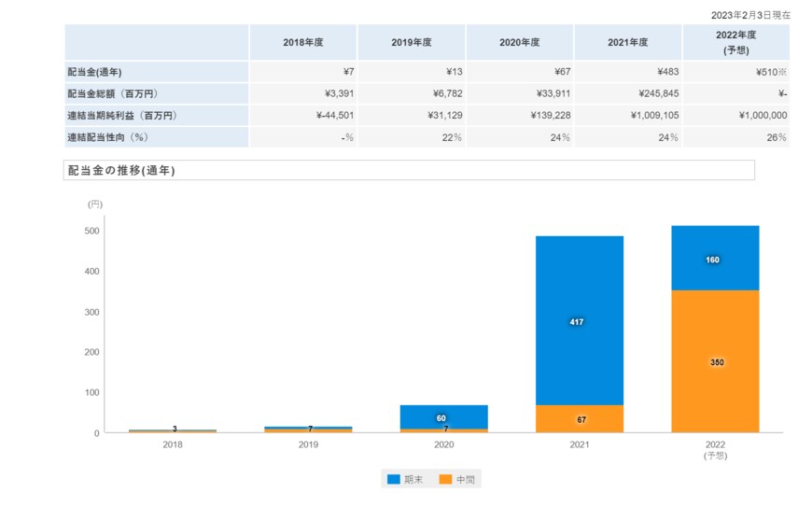Click the small 2018 bar in the chart
Viewport: 812px width, 521px height.
(x=174, y=430)
